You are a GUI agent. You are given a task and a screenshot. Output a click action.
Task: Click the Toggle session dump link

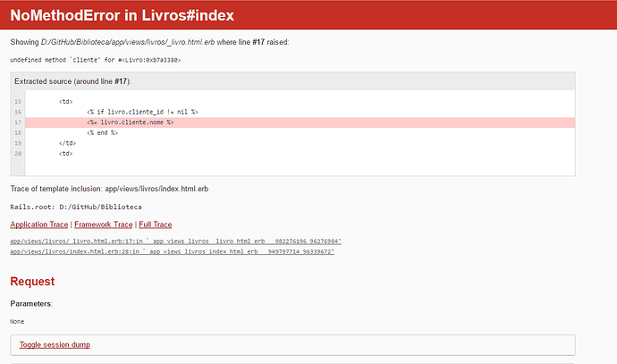click(x=55, y=344)
